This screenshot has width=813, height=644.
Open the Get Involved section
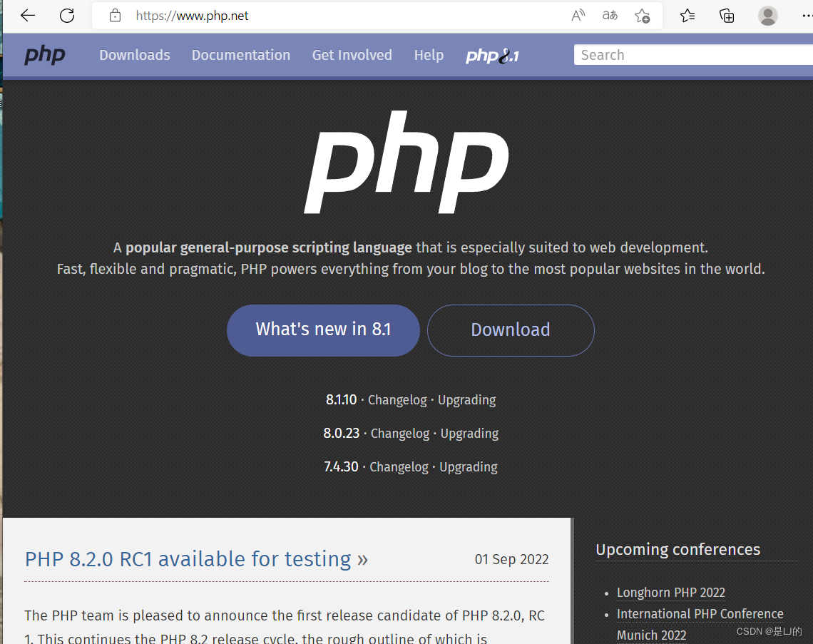coord(352,55)
